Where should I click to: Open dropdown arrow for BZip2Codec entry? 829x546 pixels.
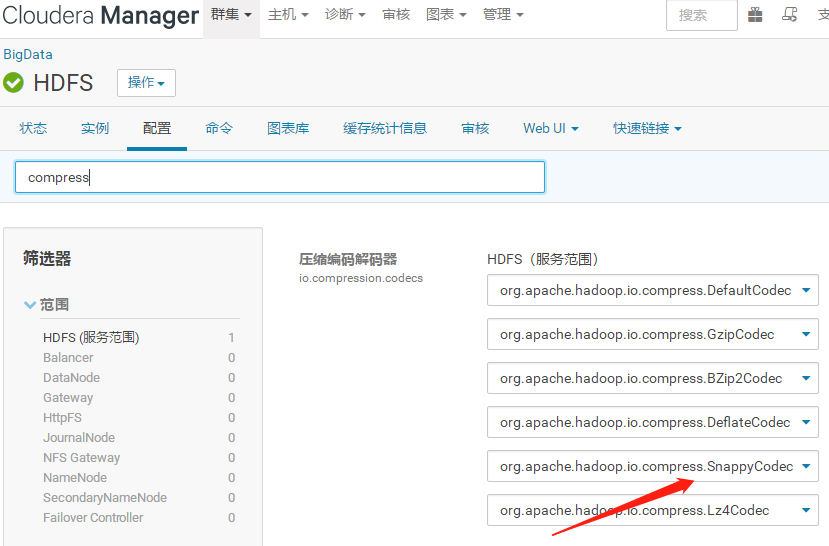pyautogui.click(x=806, y=378)
